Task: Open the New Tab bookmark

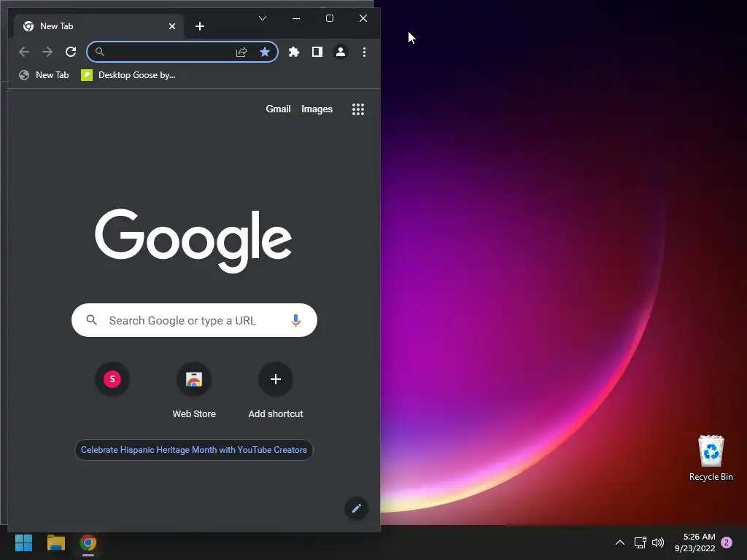Action: (x=44, y=75)
